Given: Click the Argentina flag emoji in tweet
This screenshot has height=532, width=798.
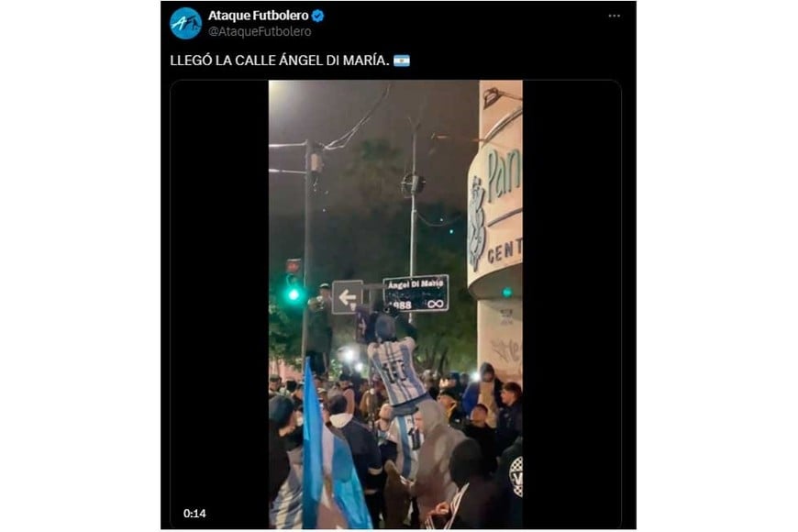Looking at the screenshot, I should [x=402, y=61].
